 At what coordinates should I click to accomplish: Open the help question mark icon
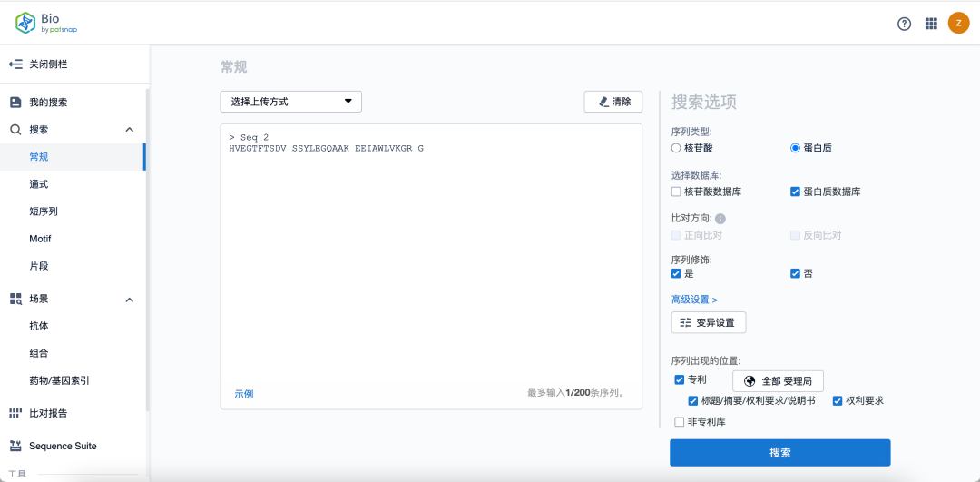904,24
